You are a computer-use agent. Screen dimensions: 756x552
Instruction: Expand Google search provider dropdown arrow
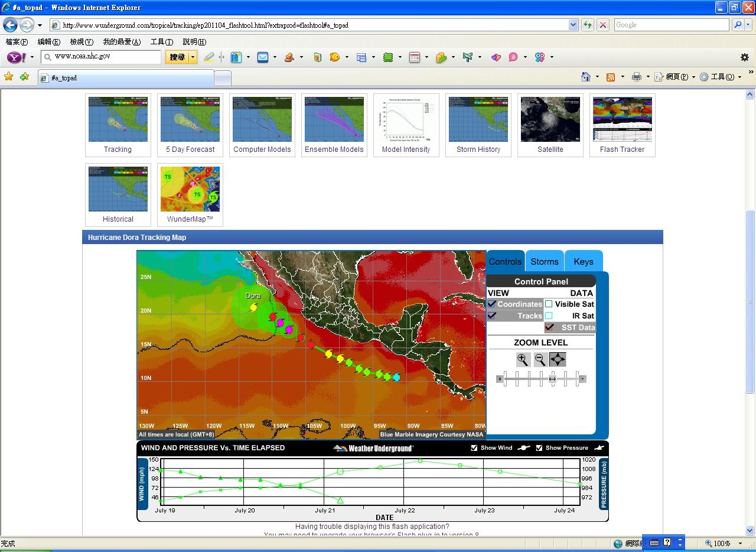[749, 25]
